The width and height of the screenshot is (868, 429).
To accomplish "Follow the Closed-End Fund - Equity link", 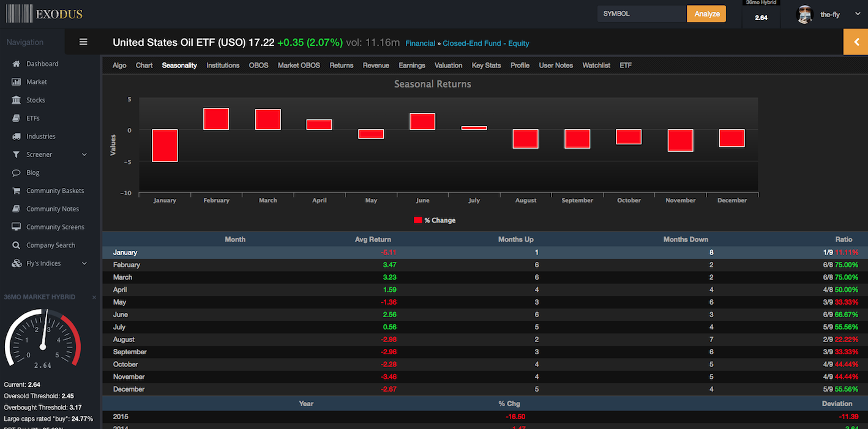I will tap(486, 43).
